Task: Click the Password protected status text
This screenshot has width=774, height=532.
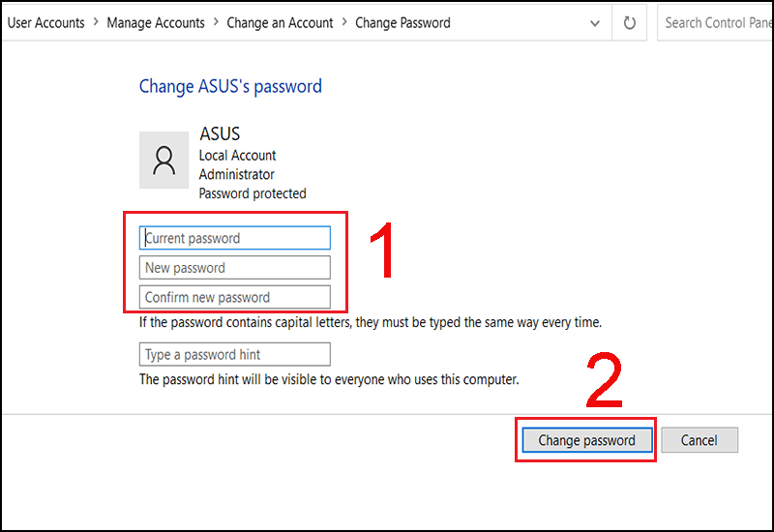Action: point(253,193)
